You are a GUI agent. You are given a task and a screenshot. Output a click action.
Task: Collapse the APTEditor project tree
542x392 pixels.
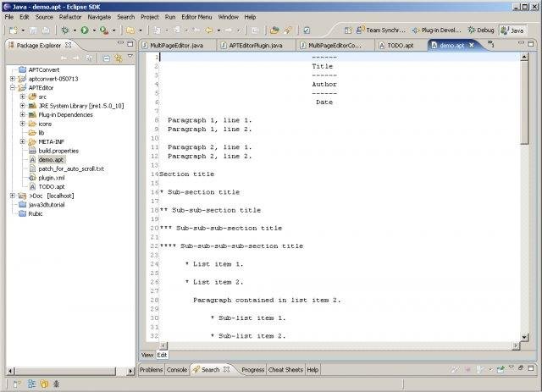coord(13,87)
